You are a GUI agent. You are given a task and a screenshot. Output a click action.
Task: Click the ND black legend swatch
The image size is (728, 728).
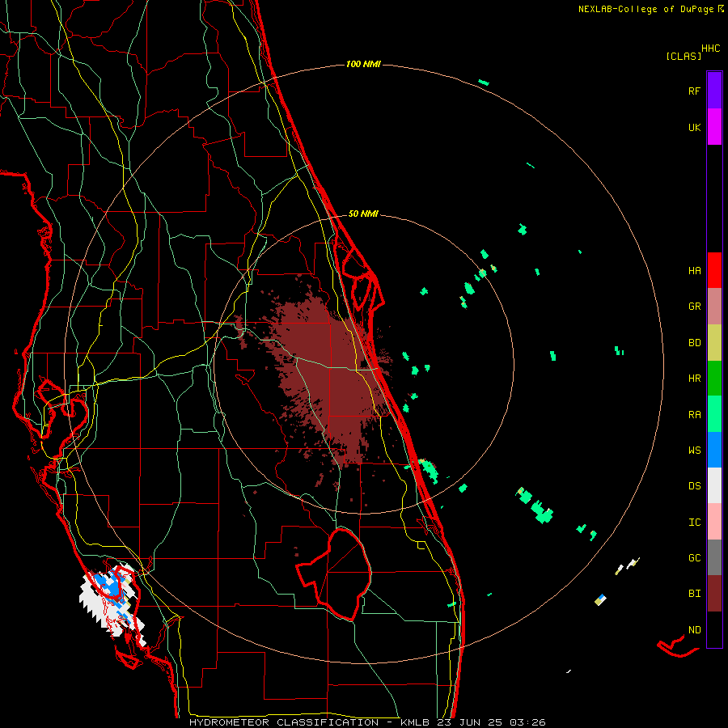714,629
